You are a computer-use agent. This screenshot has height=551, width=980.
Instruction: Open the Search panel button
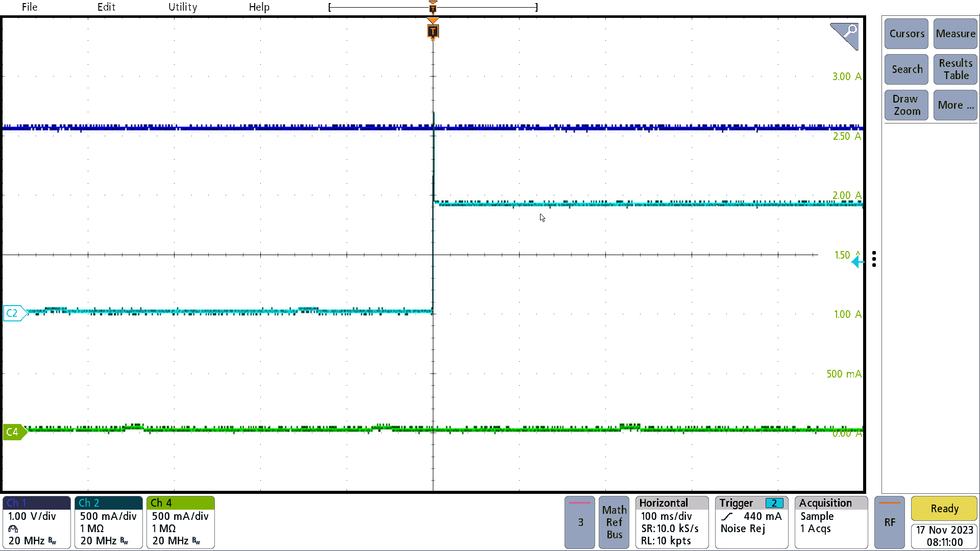coord(906,69)
